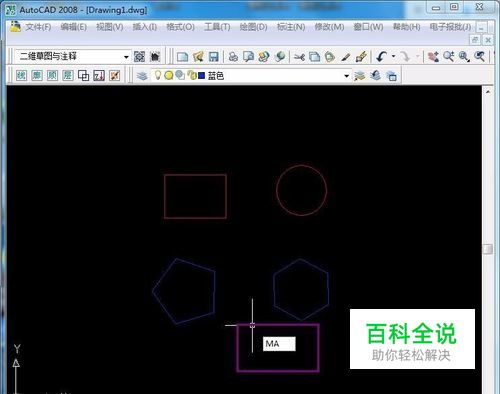Open the 视图(V) menu
The width and height of the screenshot is (500, 394).
tap(110, 27)
